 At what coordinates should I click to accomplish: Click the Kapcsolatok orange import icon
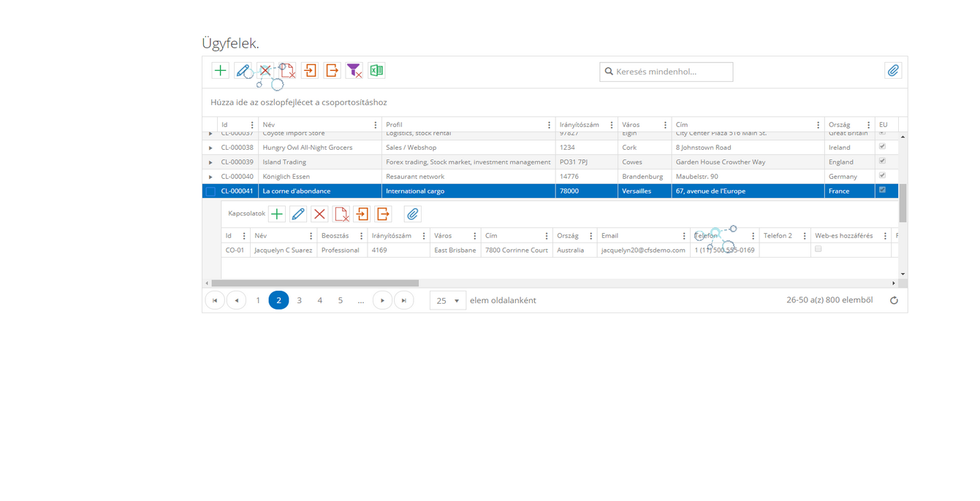click(362, 214)
